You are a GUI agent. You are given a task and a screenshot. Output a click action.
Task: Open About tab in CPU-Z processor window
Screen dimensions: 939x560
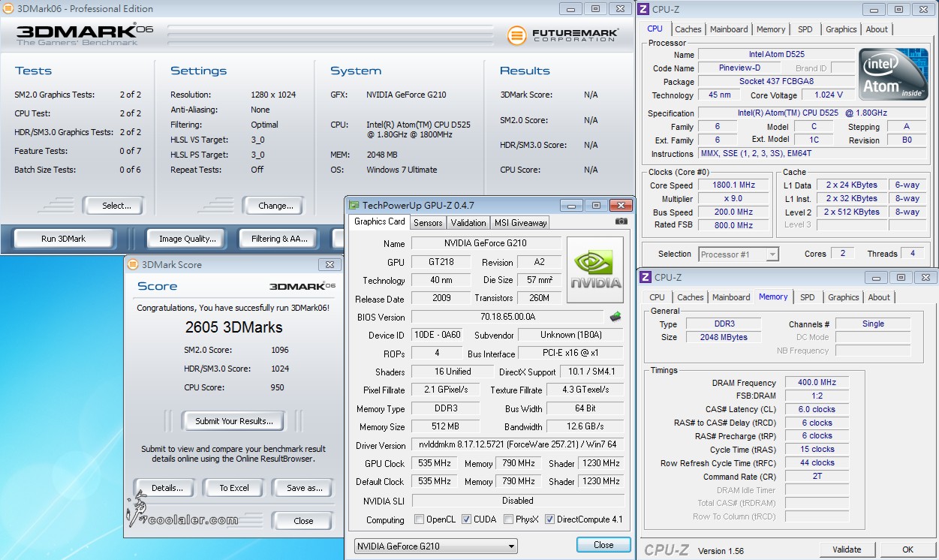(x=877, y=29)
